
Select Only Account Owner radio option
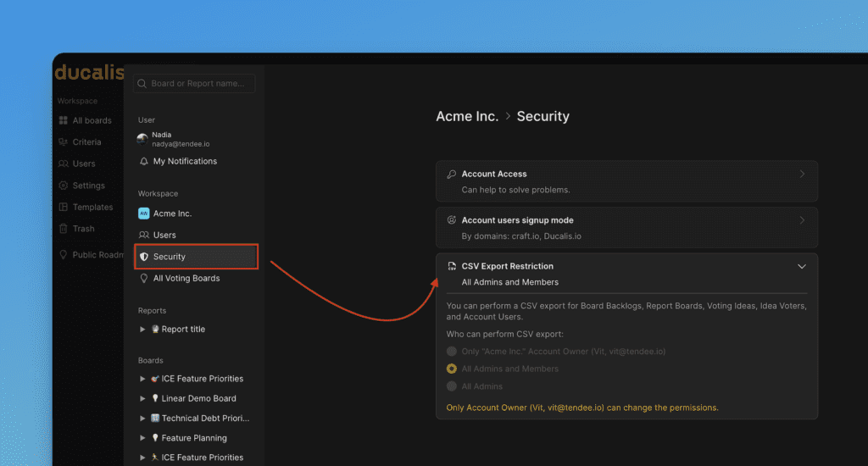(451, 351)
